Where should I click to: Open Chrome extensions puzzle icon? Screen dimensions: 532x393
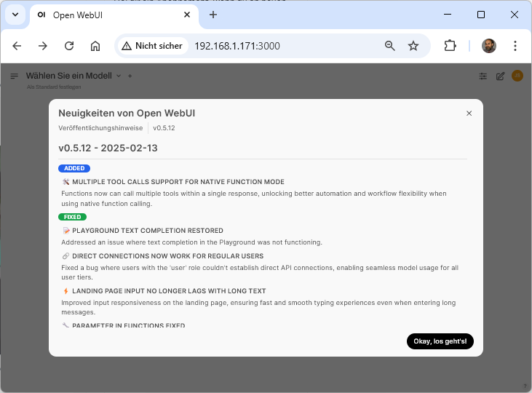tap(450, 46)
